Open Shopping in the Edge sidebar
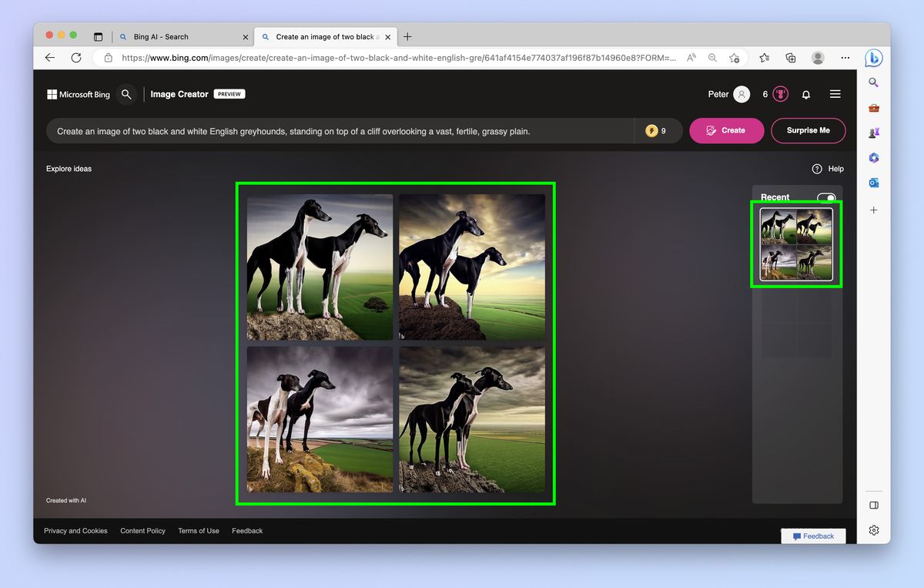The height and width of the screenshot is (588, 924). pyautogui.click(x=873, y=108)
